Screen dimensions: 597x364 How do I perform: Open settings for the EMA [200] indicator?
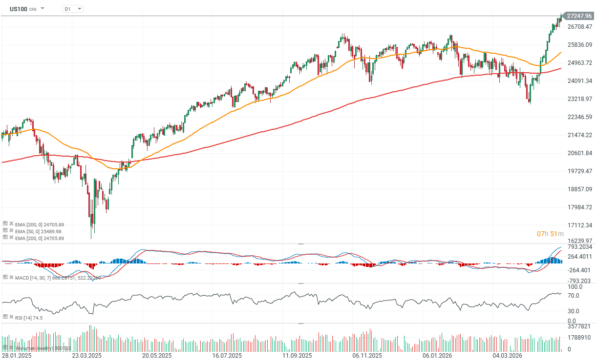coord(5,224)
